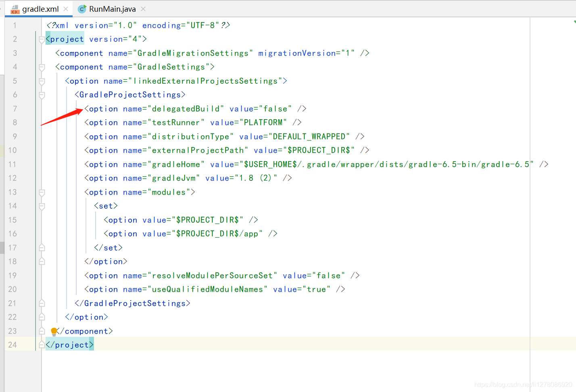576x392 pixels.
Task: Click the yellow lightbulb intention icon
Action: pyautogui.click(x=54, y=332)
